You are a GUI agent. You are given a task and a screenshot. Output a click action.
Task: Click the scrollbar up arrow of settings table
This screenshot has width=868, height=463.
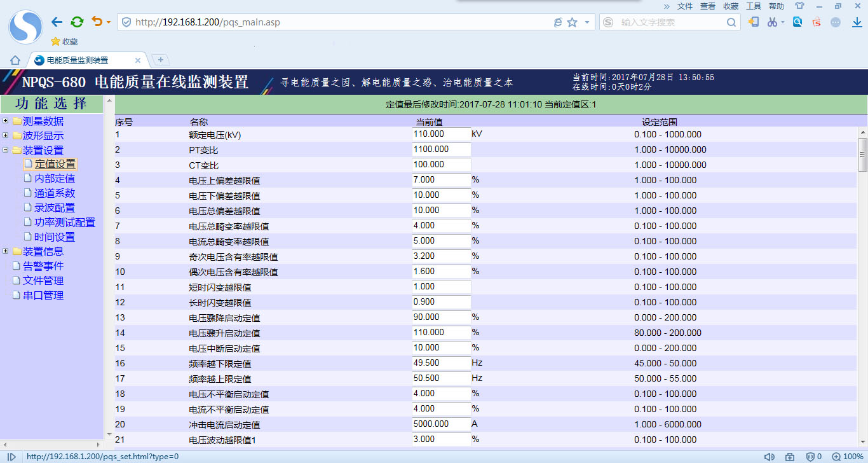tap(862, 132)
